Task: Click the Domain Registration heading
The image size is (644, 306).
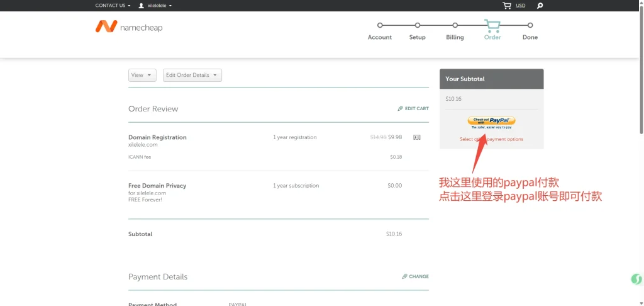Action: coord(157,137)
